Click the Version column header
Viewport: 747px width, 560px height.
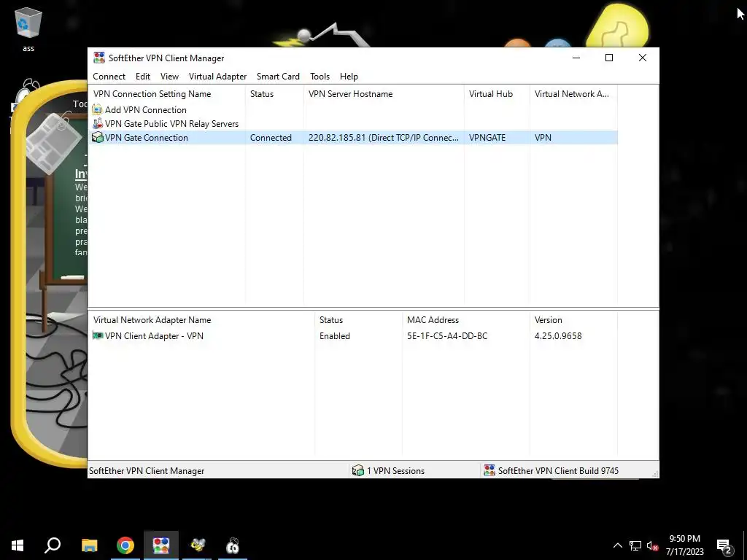[573, 320]
